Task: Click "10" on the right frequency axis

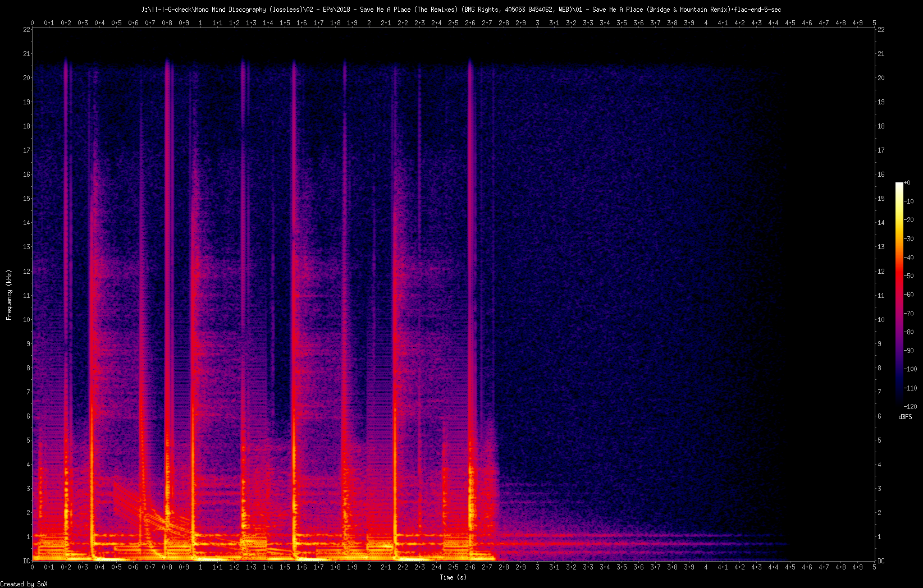Action: coord(881,320)
